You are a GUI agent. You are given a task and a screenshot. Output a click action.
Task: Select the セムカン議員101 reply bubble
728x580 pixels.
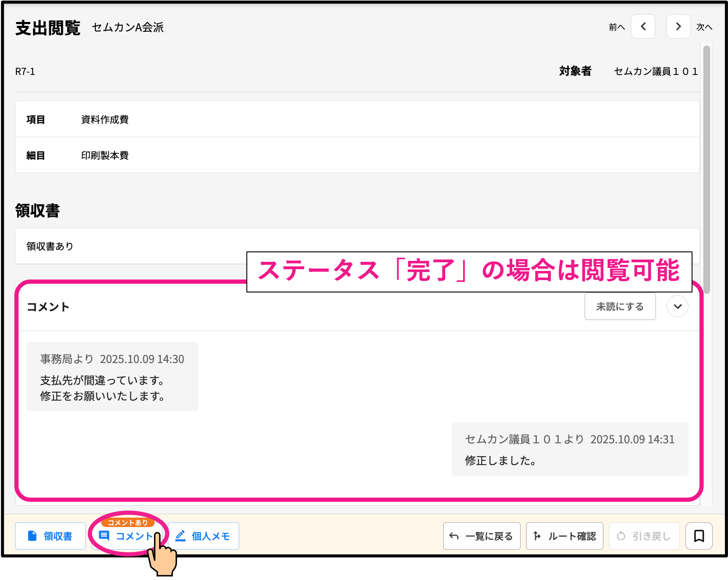click(569, 449)
